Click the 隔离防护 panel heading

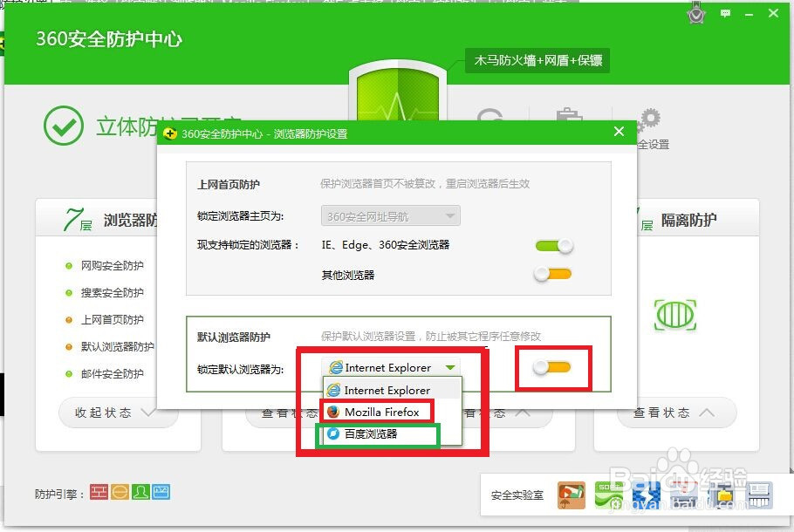(x=688, y=220)
